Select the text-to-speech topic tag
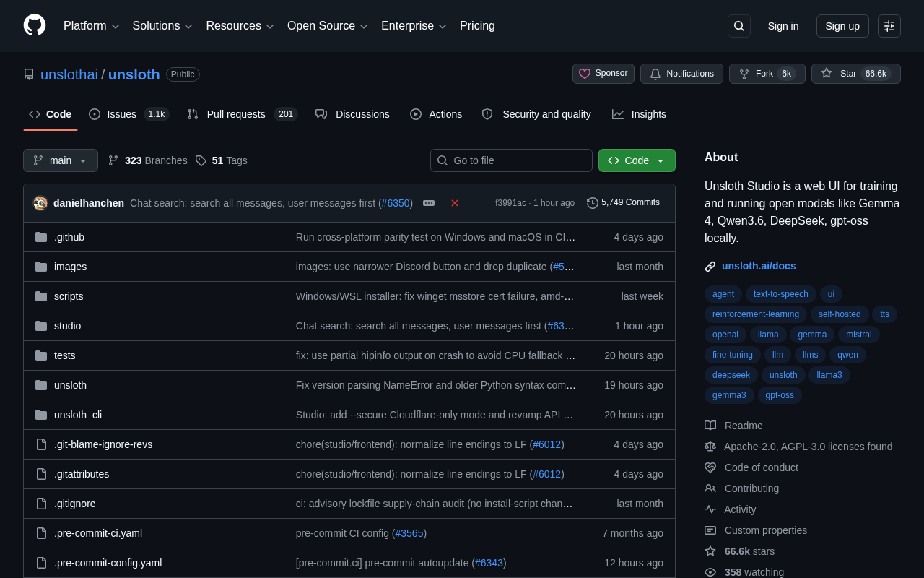 [x=780, y=294]
